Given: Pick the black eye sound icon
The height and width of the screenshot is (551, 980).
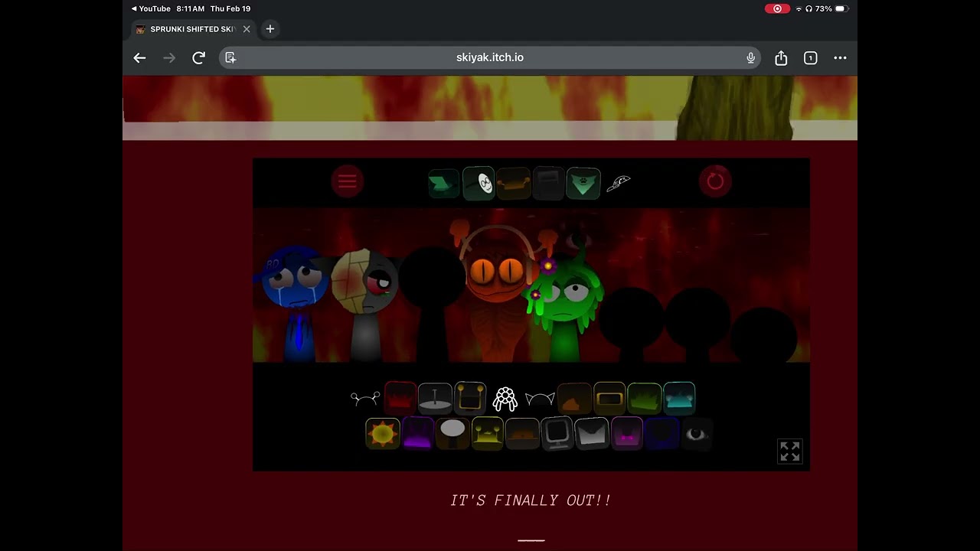Looking at the screenshot, I should pos(697,434).
